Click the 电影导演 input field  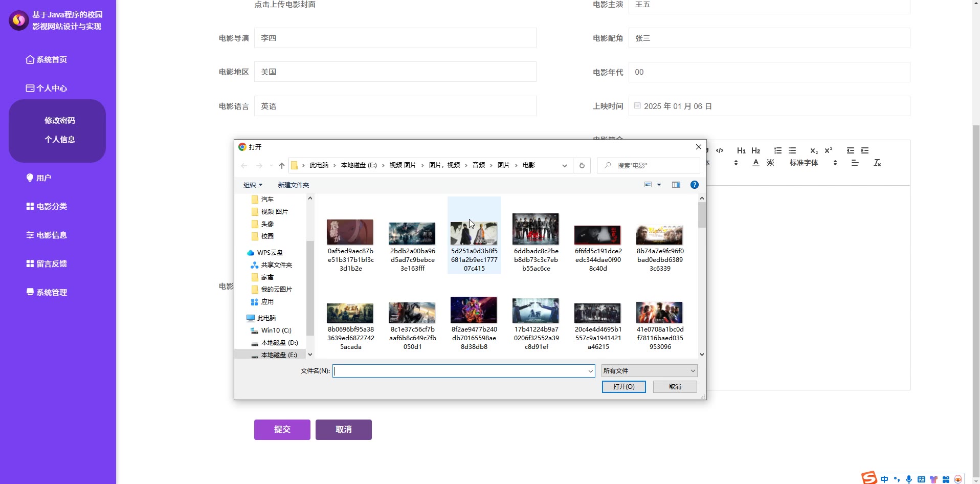395,38
